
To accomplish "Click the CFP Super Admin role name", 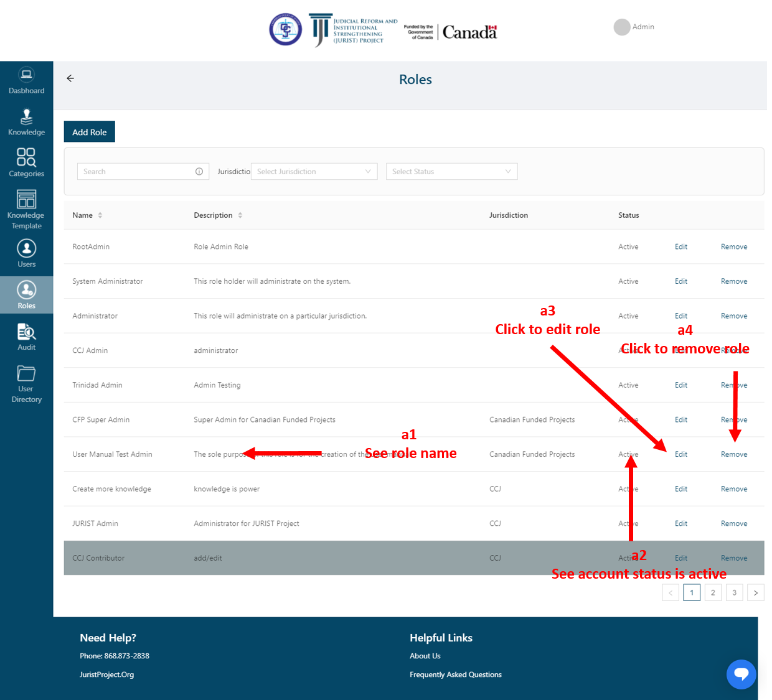I will [x=101, y=420].
